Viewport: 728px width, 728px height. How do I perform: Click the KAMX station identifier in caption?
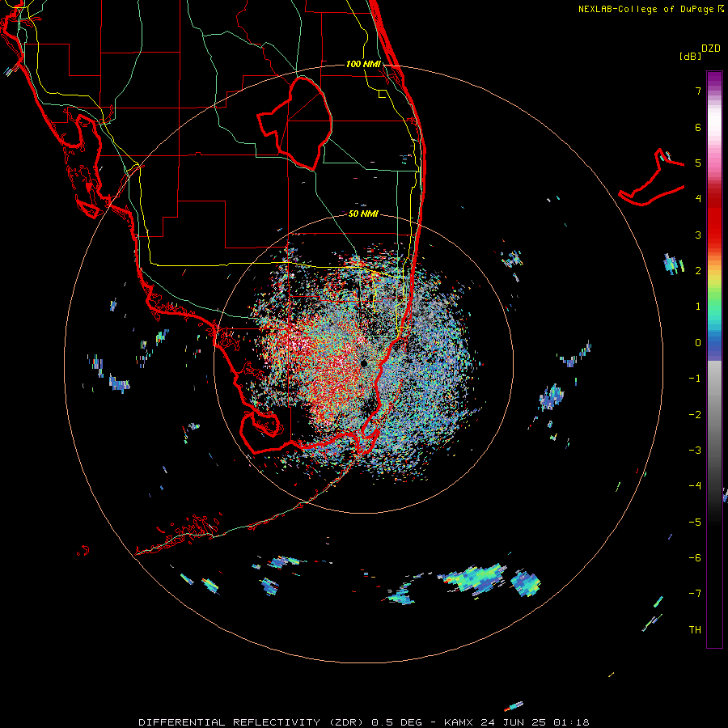point(459,722)
